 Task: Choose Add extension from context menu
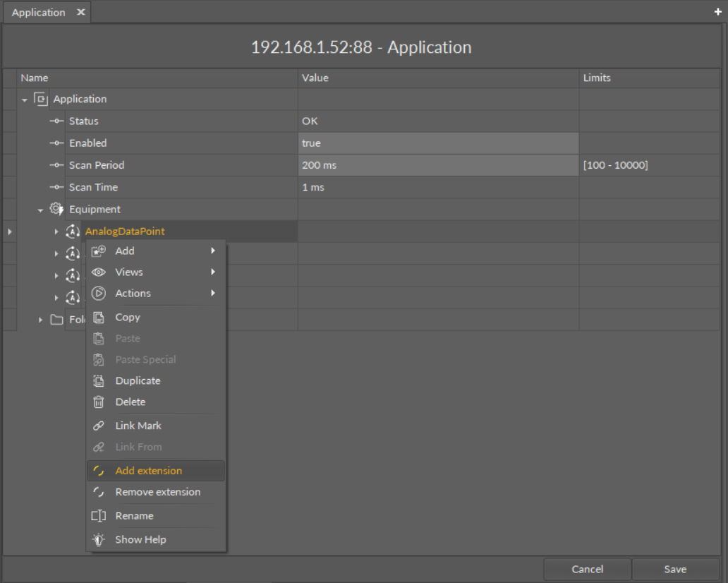149,471
